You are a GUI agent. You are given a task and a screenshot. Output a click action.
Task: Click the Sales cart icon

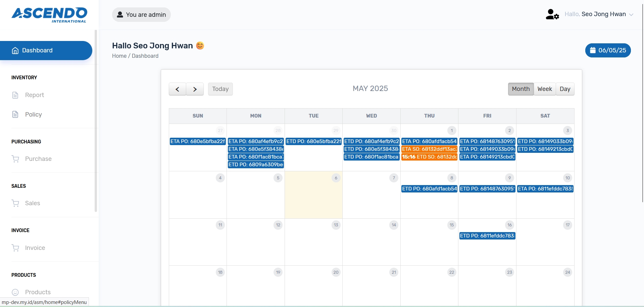point(15,203)
